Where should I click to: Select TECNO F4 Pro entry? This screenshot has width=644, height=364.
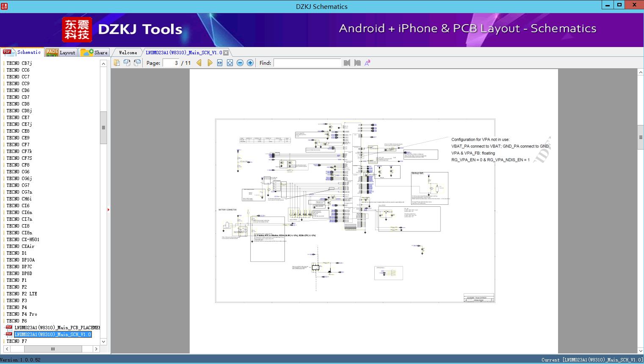point(22,314)
